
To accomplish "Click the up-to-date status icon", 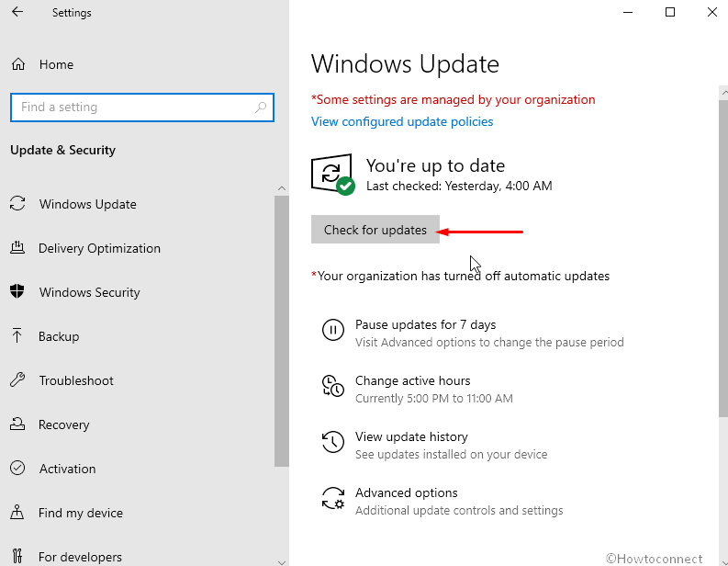I will point(333,174).
